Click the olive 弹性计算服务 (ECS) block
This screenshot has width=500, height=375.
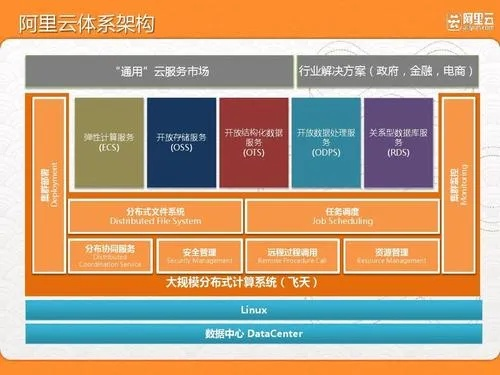(109, 143)
